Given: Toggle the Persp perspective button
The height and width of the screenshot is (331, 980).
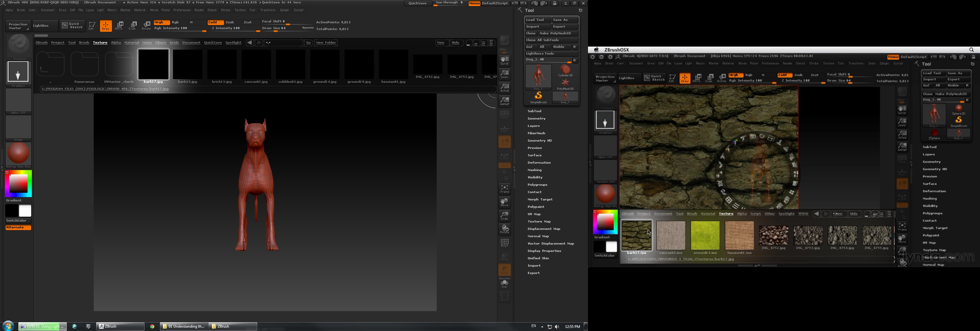Looking at the screenshot, I should pyautogui.click(x=504, y=114).
